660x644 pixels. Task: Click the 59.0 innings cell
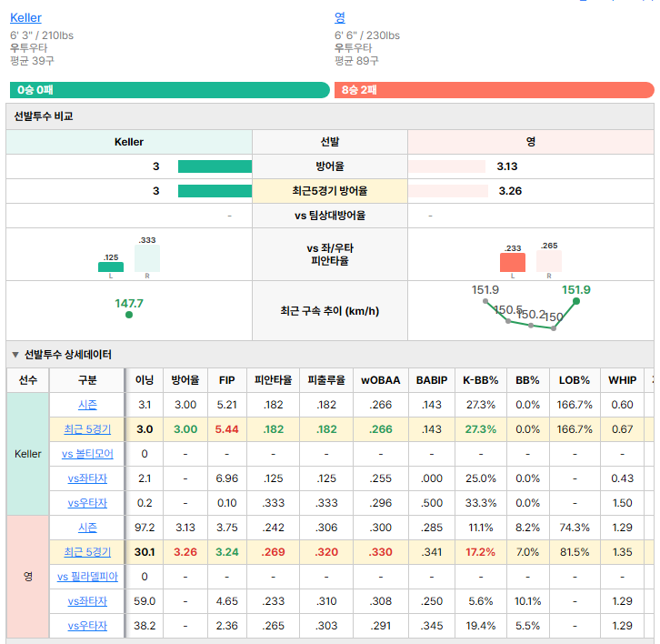(145, 601)
